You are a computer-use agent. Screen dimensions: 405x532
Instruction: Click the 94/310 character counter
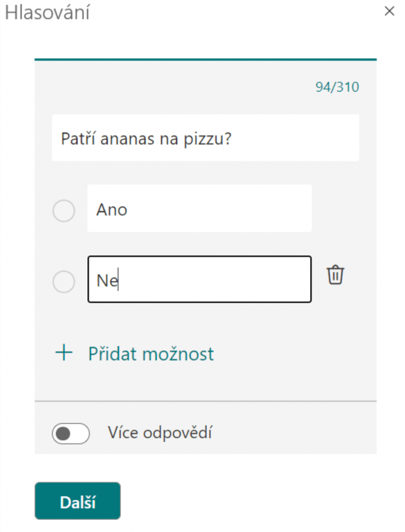pos(337,87)
